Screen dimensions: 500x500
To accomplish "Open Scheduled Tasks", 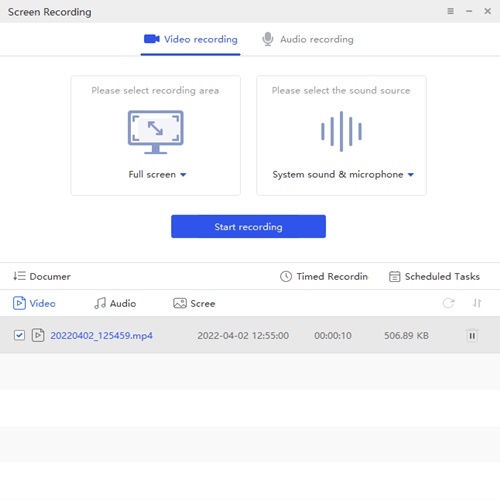I will point(434,276).
